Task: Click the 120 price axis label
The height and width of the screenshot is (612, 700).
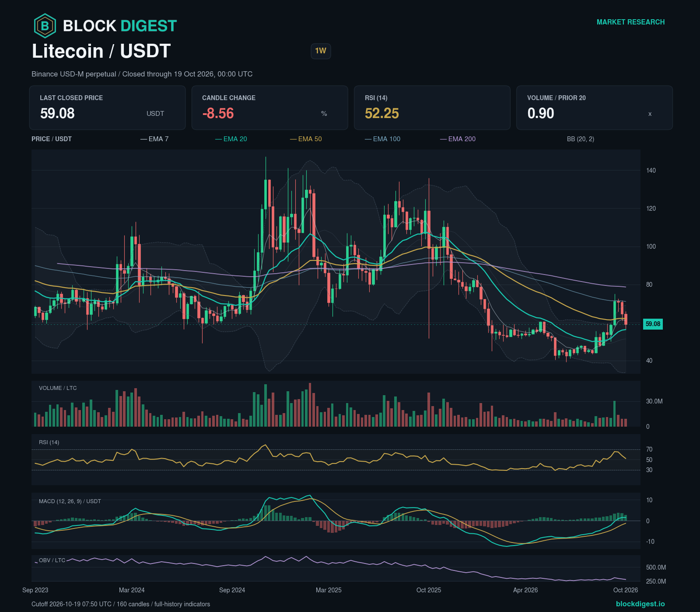Action: pyautogui.click(x=651, y=209)
